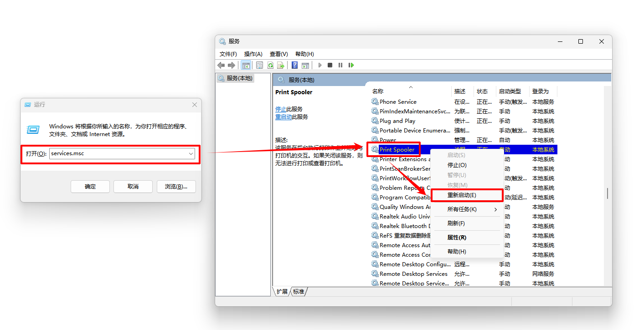644x330 pixels.
Task: Click 确定 in the Run dialog
Action: [90, 187]
